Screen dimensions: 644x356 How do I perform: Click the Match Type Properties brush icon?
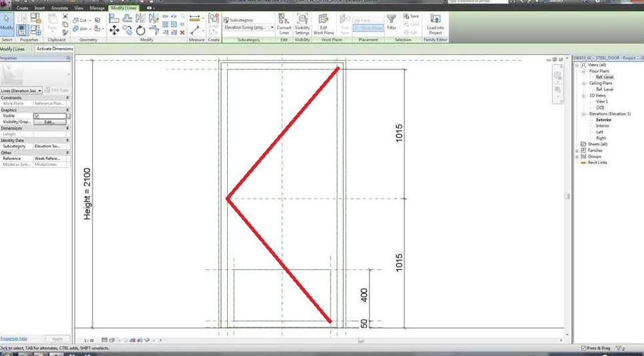pos(65,33)
